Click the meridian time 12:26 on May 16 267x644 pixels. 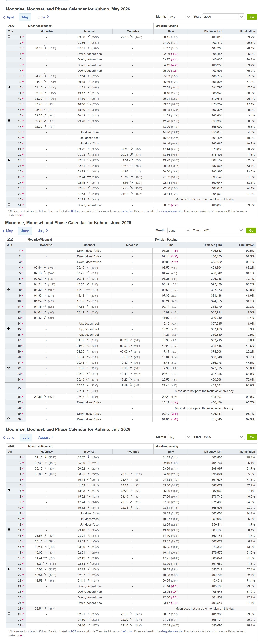(x=166, y=121)
